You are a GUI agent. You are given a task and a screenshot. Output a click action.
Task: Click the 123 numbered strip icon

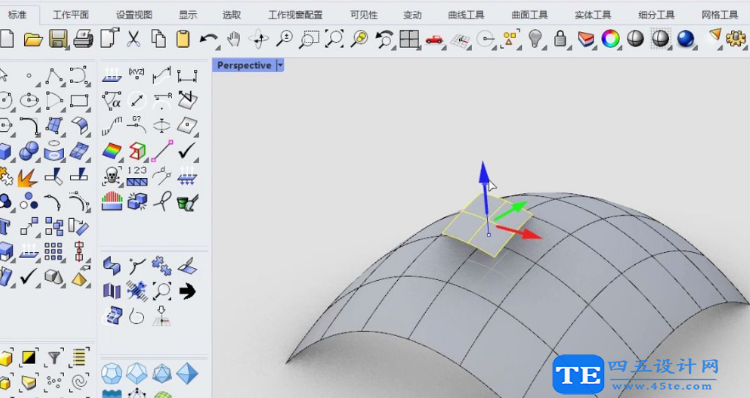tap(137, 176)
